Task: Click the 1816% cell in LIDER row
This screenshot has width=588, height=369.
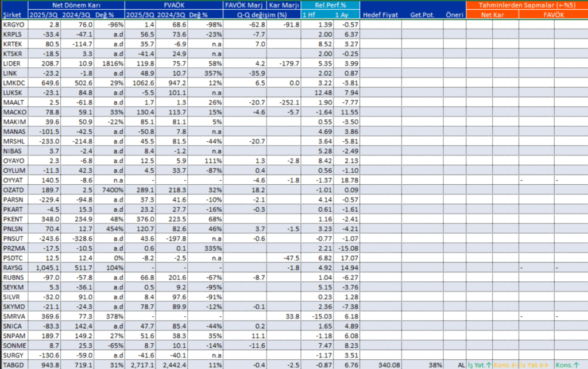Action: [x=109, y=64]
